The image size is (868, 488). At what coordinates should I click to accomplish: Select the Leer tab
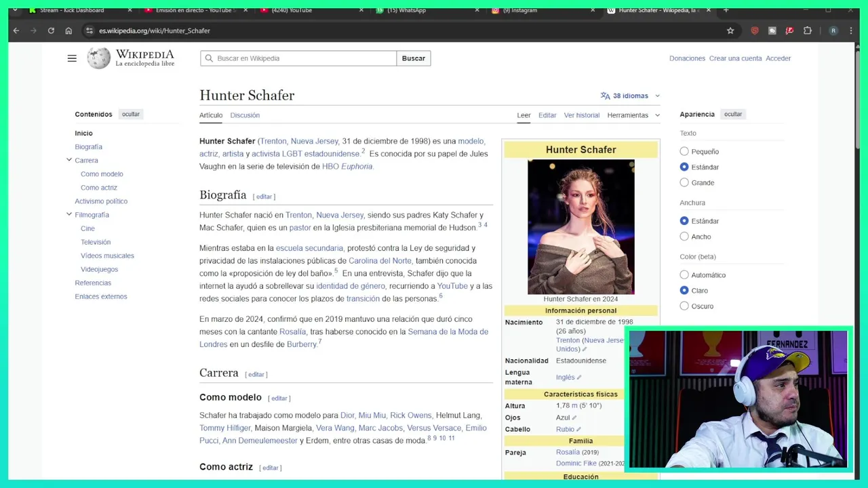(x=524, y=115)
